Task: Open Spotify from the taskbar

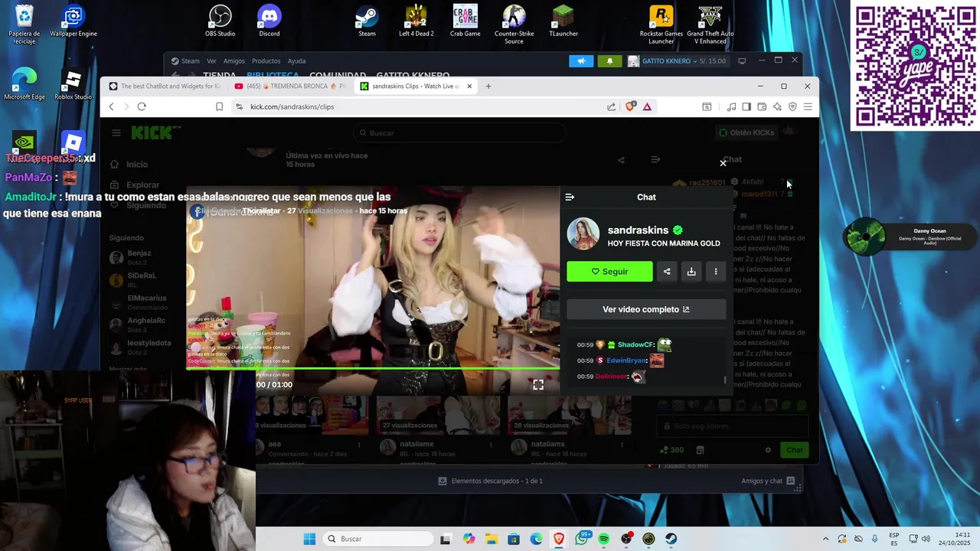Action: (x=604, y=539)
